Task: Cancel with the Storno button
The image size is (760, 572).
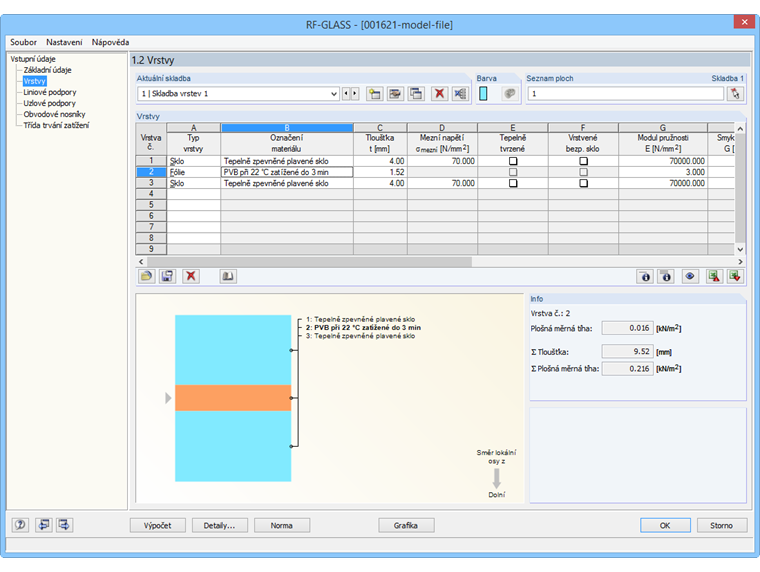Action: [721, 525]
